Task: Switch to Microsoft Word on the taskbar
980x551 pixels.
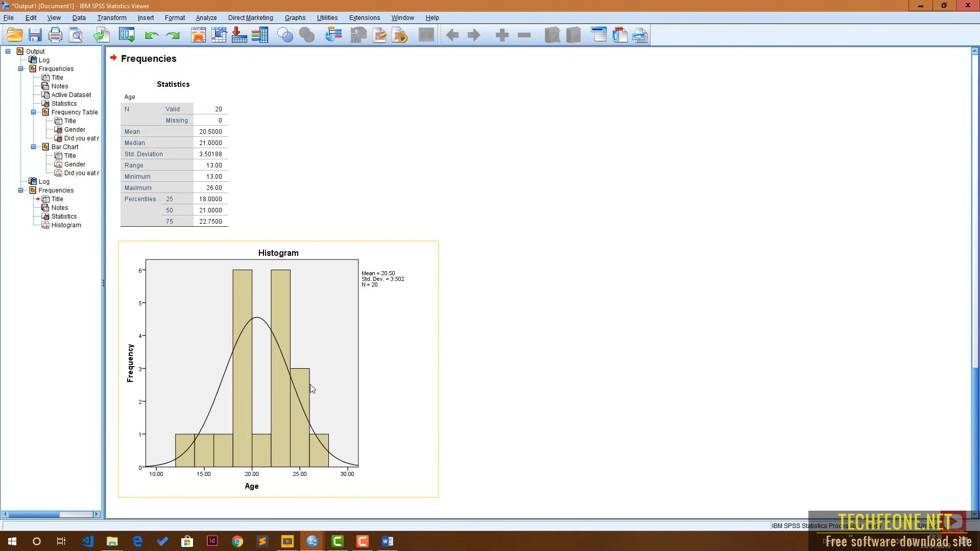Action: tap(387, 541)
